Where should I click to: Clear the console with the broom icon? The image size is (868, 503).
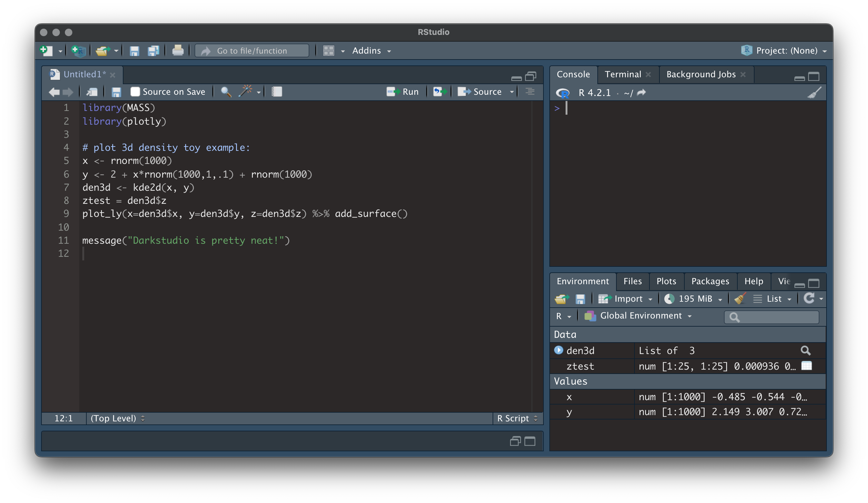[x=814, y=93]
